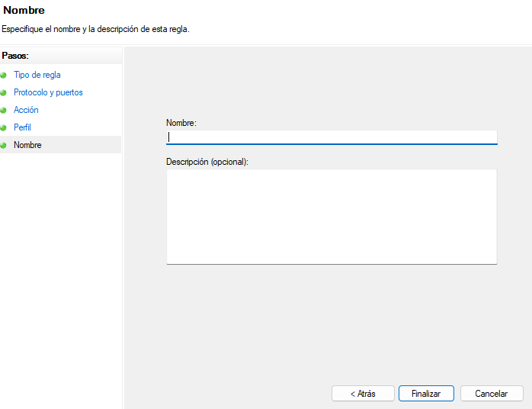Click the "Descripción (opcional):" label
This screenshot has width=532, height=409.
[207, 162]
